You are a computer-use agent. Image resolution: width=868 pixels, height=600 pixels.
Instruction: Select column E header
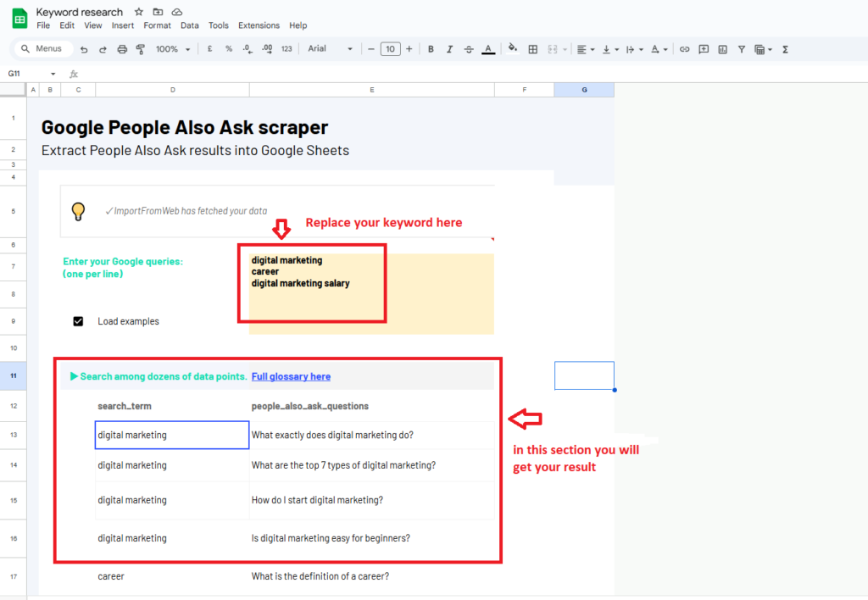[x=372, y=90]
